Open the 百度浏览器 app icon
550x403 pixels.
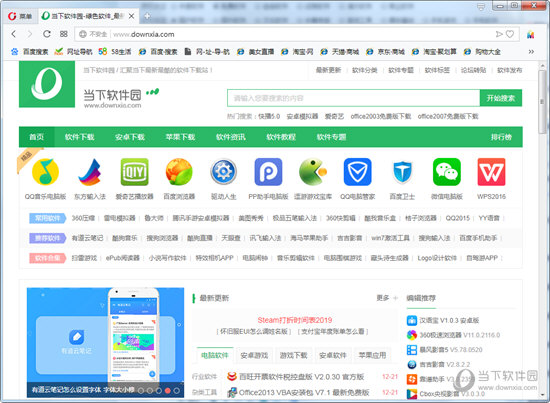tap(179, 172)
